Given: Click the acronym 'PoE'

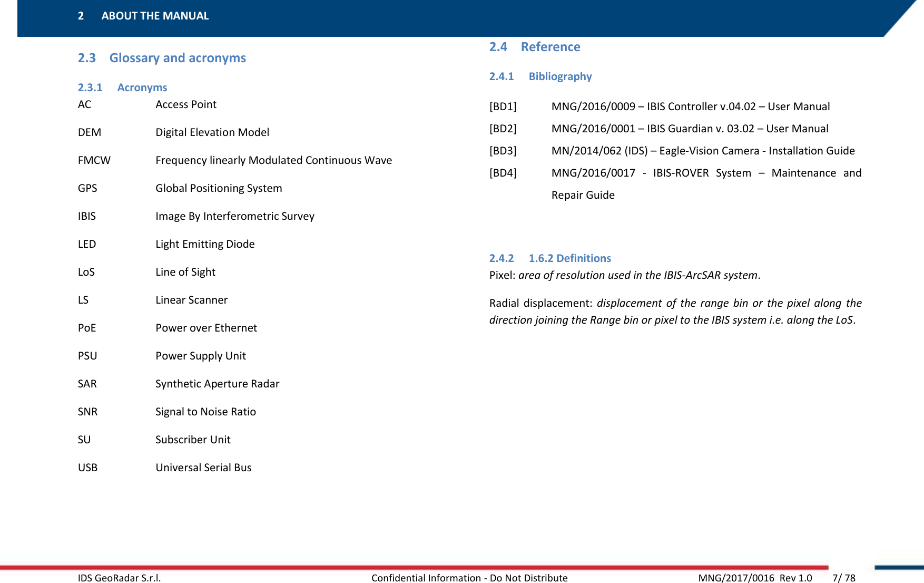Looking at the screenshot, I should (87, 328).
